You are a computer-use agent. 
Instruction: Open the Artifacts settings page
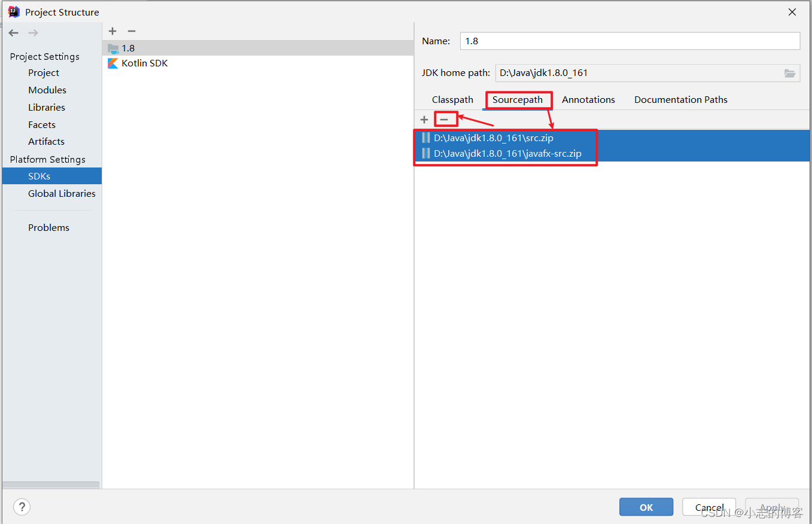tap(46, 141)
